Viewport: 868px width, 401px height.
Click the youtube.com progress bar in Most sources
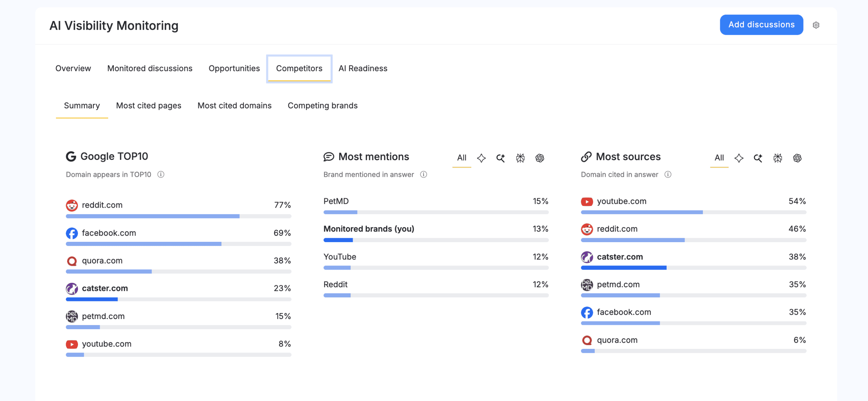point(694,212)
